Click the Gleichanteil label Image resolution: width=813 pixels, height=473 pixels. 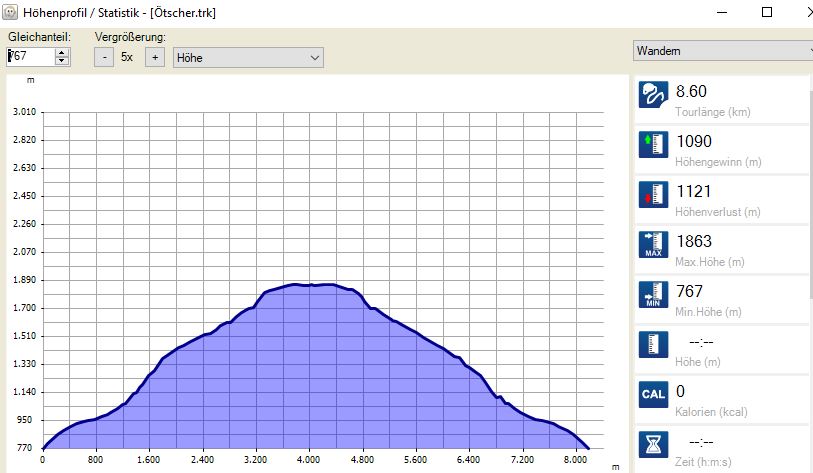[x=39, y=37]
